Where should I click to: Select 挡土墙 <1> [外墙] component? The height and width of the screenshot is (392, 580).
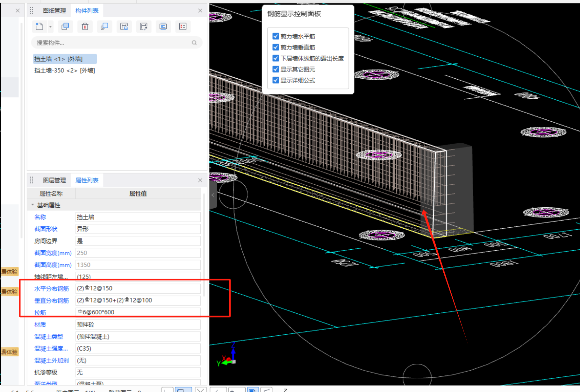(65, 59)
